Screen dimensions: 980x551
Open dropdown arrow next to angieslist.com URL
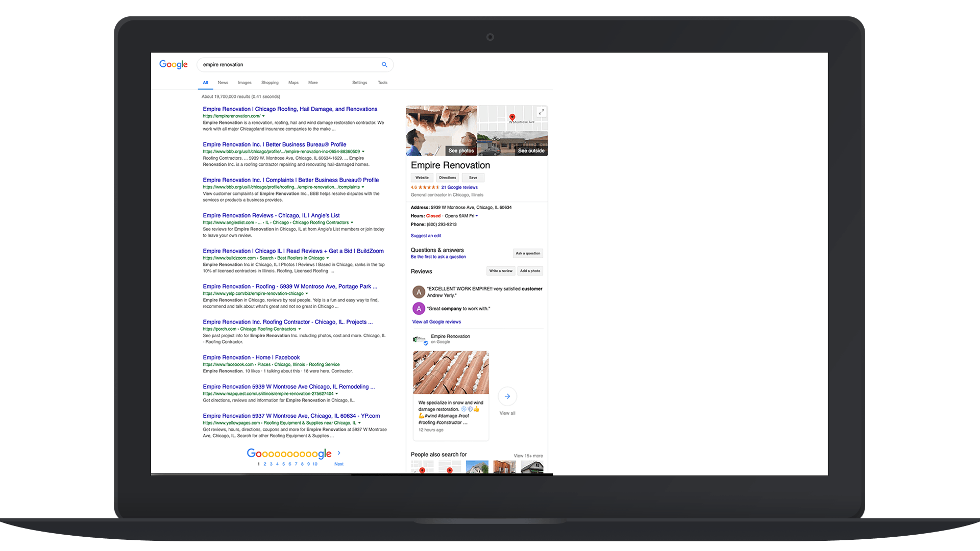click(x=352, y=223)
